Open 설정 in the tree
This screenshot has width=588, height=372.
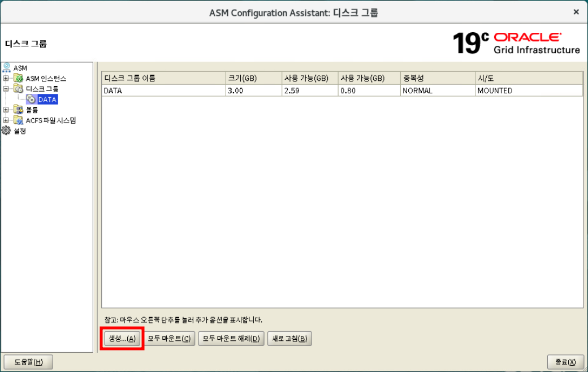pos(19,131)
